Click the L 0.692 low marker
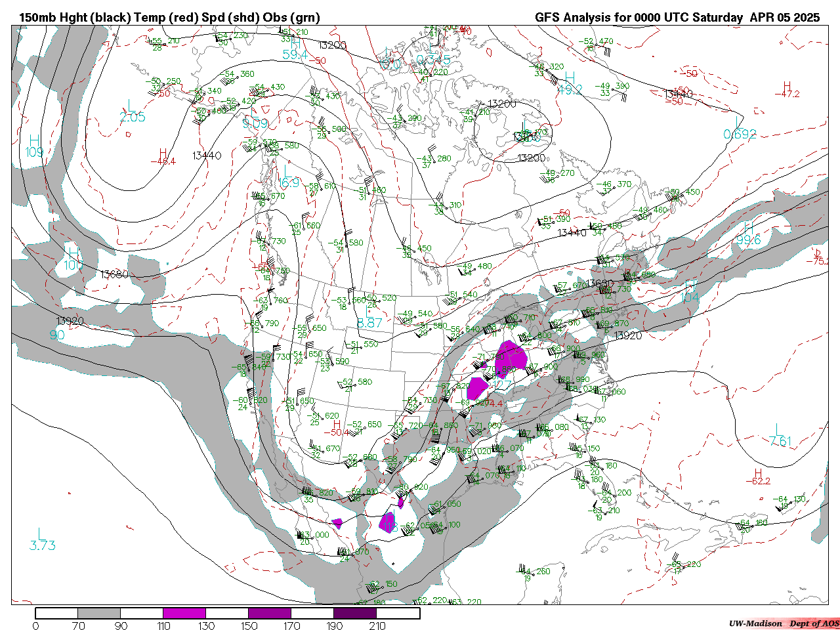This screenshot has height=630, width=840. click(x=740, y=129)
